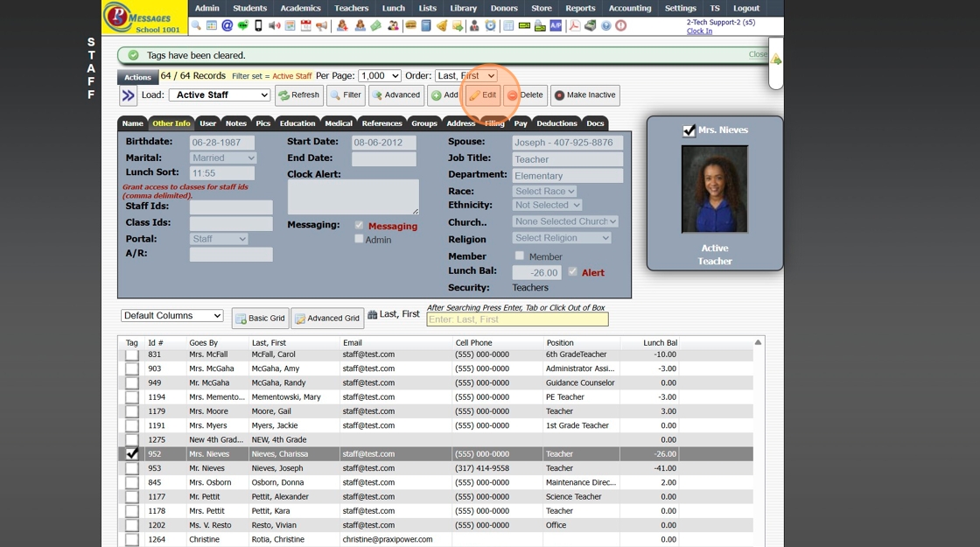The width and height of the screenshot is (980, 547).
Task: Open the Accounting menu
Action: (629, 8)
